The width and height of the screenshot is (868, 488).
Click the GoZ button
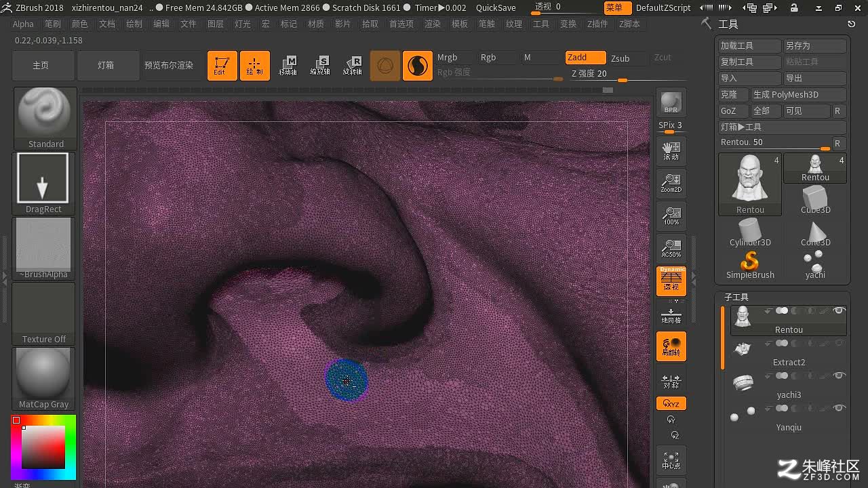coord(734,111)
